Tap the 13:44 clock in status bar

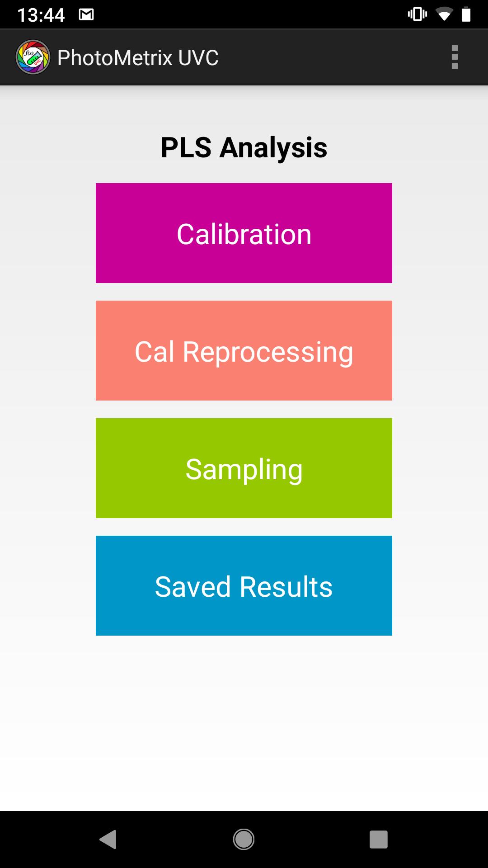tap(41, 15)
